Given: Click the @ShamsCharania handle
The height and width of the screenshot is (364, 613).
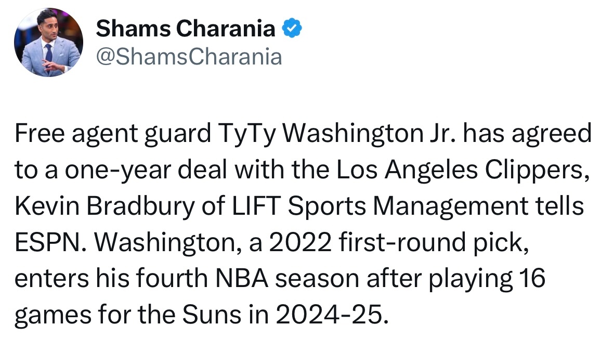Looking at the screenshot, I should click(x=189, y=57).
